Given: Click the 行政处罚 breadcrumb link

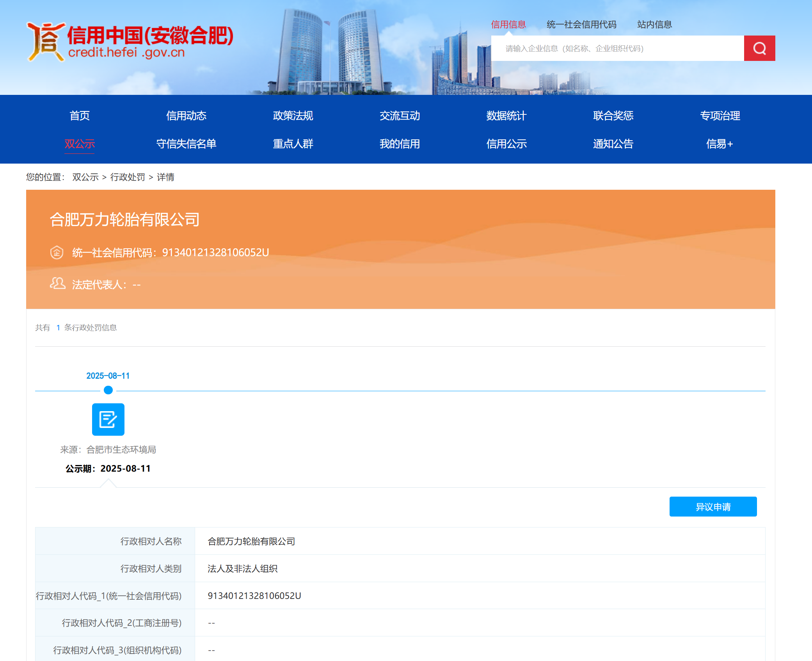Looking at the screenshot, I should pyautogui.click(x=128, y=177).
